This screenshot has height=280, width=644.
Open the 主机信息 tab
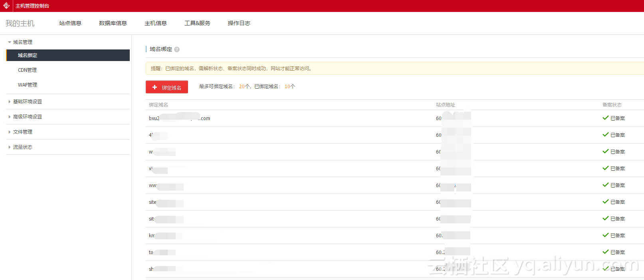pos(156,23)
